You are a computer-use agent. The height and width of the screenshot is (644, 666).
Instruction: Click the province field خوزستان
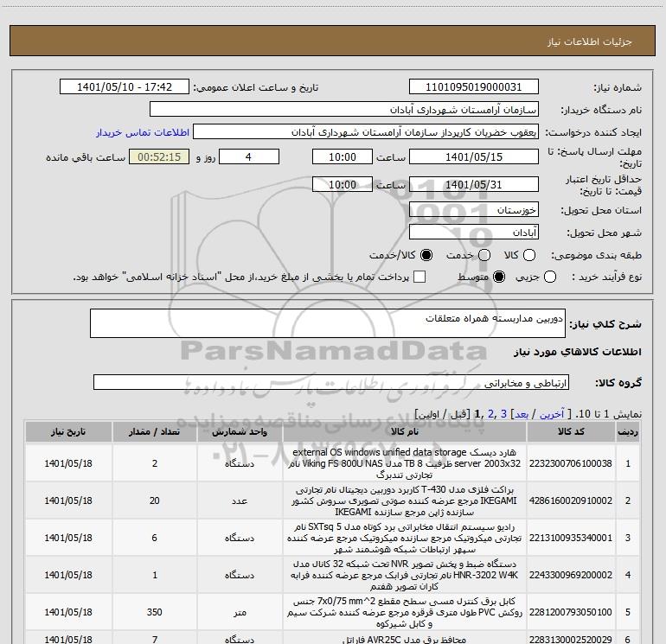474,209
